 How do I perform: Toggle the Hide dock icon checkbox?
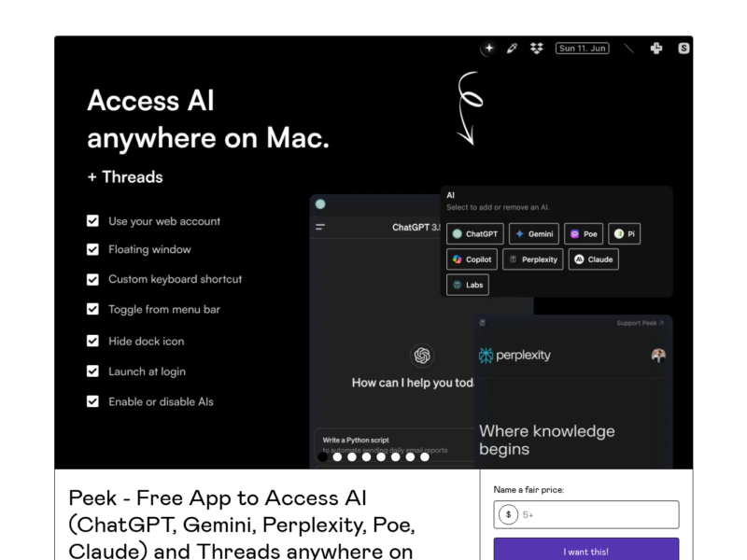click(92, 341)
